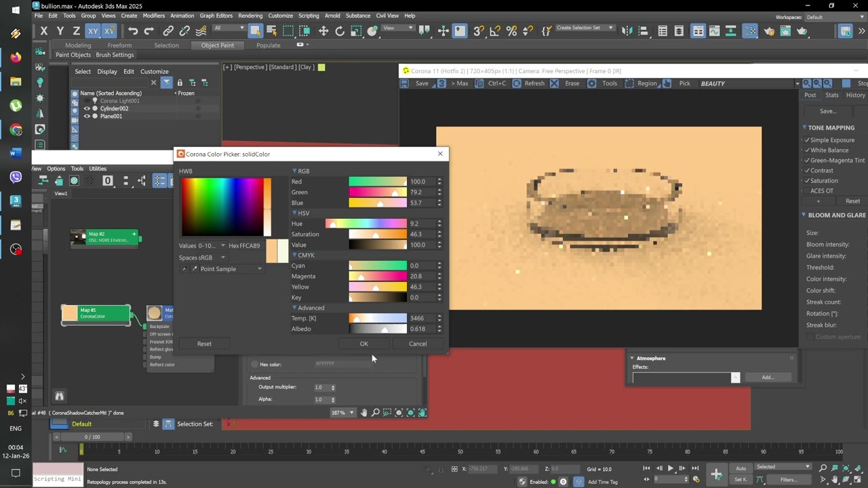Screen dimensions: 868x488
Task: Toggle visibility eye of Cylinder002
Action: tap(86, 108)
